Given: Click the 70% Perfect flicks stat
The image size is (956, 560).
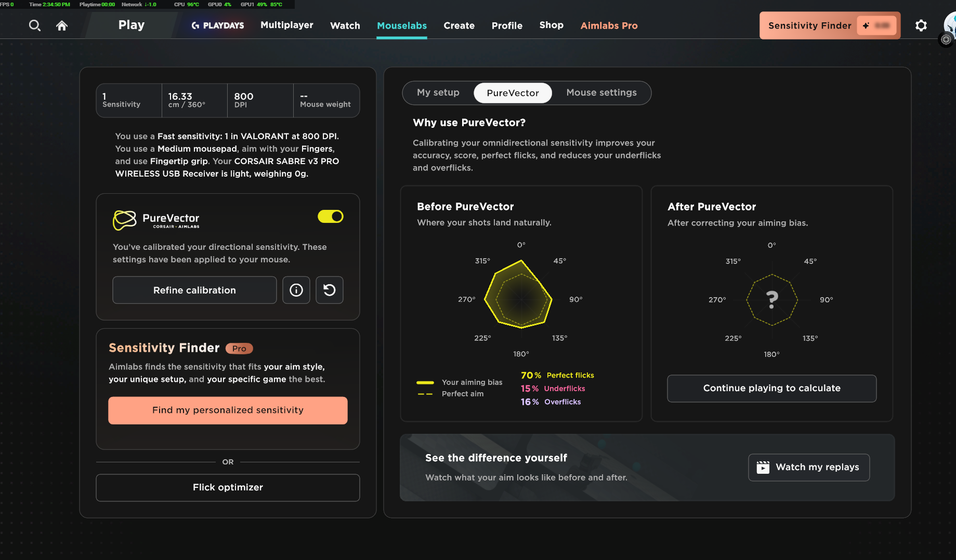Looking at the screenshot, I should pyautogui.click(x=557, y=375).
